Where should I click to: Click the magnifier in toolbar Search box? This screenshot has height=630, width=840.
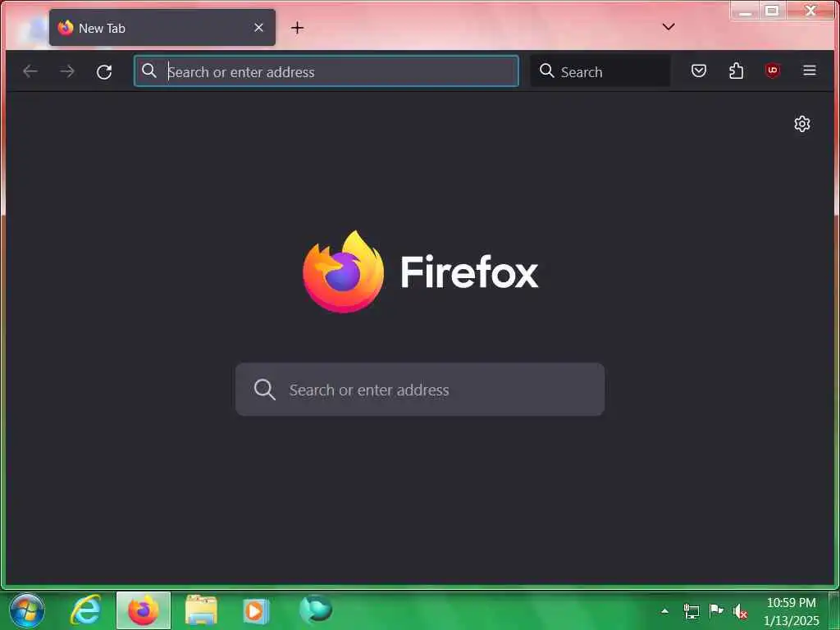546,71
